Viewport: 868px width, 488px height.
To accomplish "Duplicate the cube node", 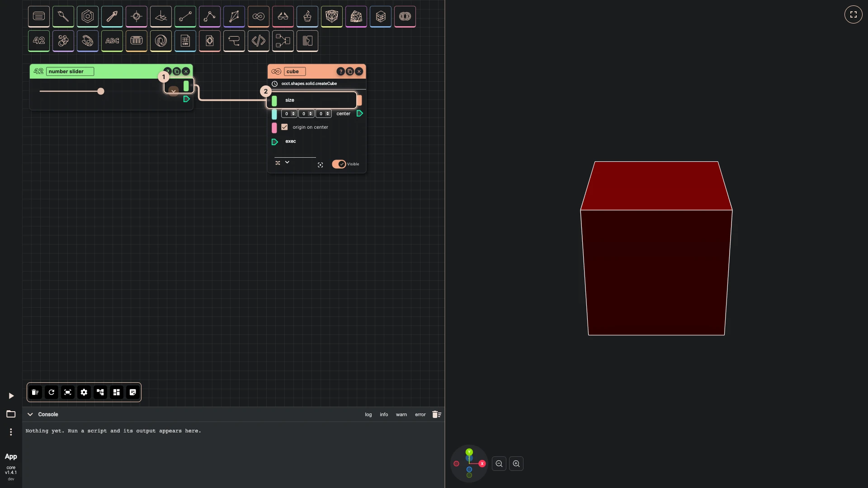I will coord(350,71).
